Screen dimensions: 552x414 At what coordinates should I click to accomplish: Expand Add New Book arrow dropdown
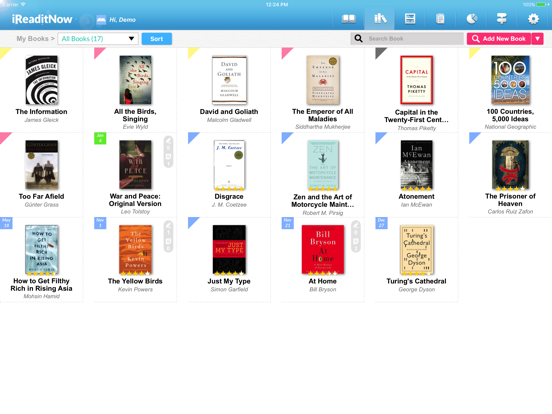[538, 38]
